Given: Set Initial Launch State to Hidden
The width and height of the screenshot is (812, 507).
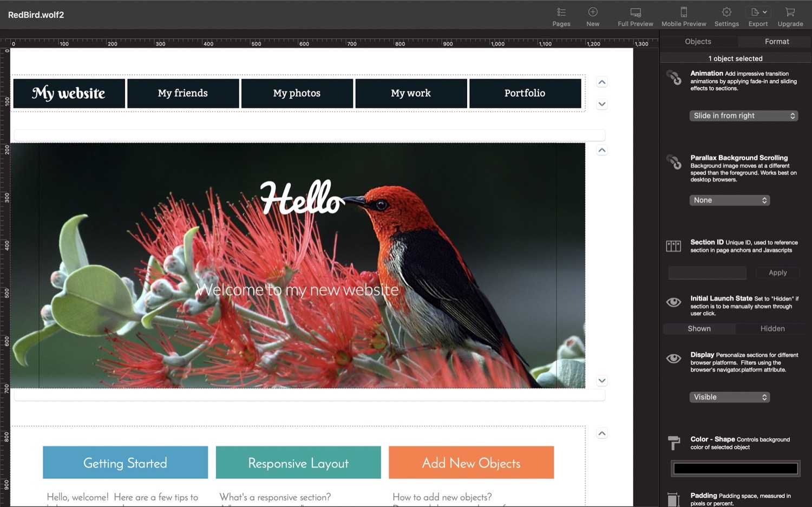Looking at the screenshot, I should click(772, 329).
